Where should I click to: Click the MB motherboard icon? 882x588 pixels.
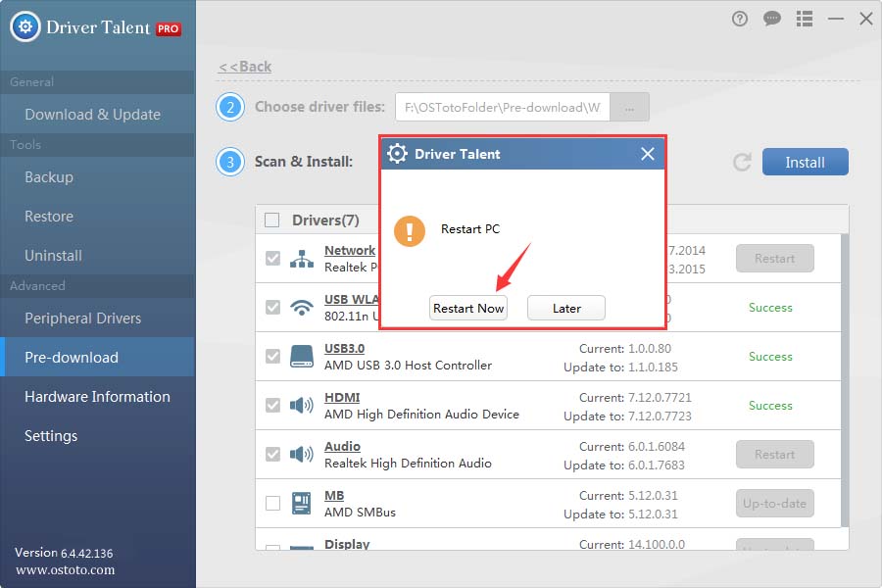click(x=302, y=503)
